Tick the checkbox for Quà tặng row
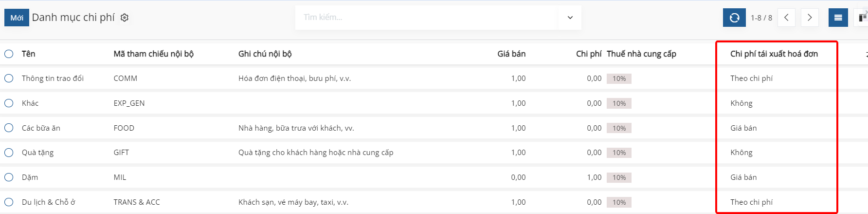The width and height of the screenshot is (868, 214). (9, 153)
